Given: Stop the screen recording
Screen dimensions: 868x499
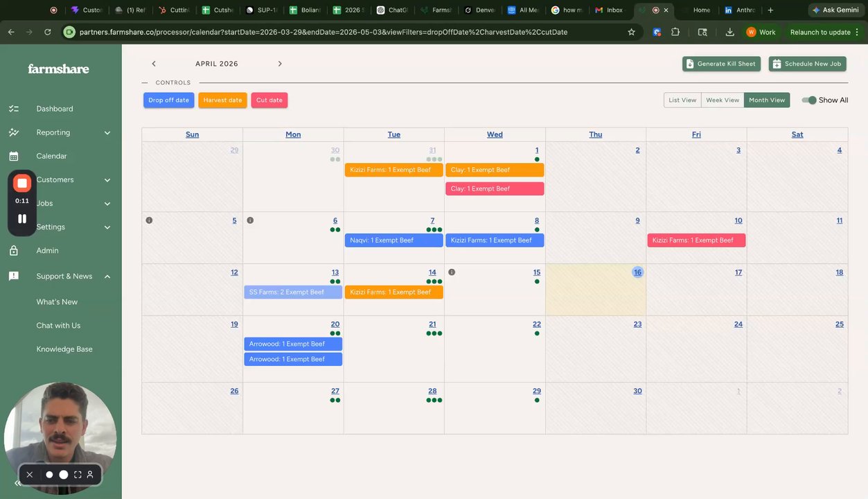Looking at the screenshot, I should pos(22,183).
